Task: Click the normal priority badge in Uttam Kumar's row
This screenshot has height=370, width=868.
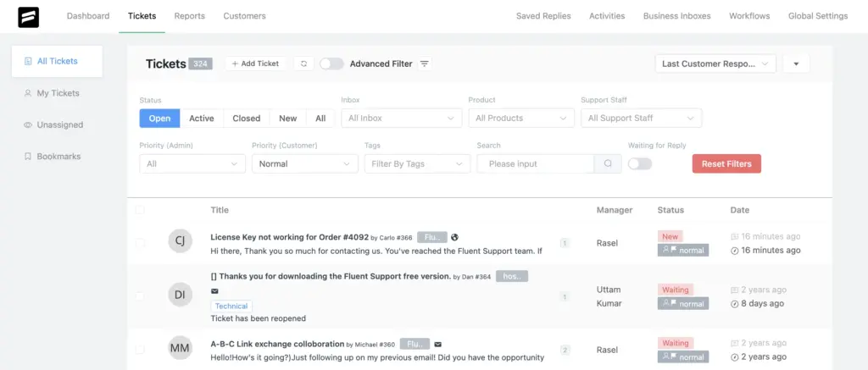Action: point(683,304)
